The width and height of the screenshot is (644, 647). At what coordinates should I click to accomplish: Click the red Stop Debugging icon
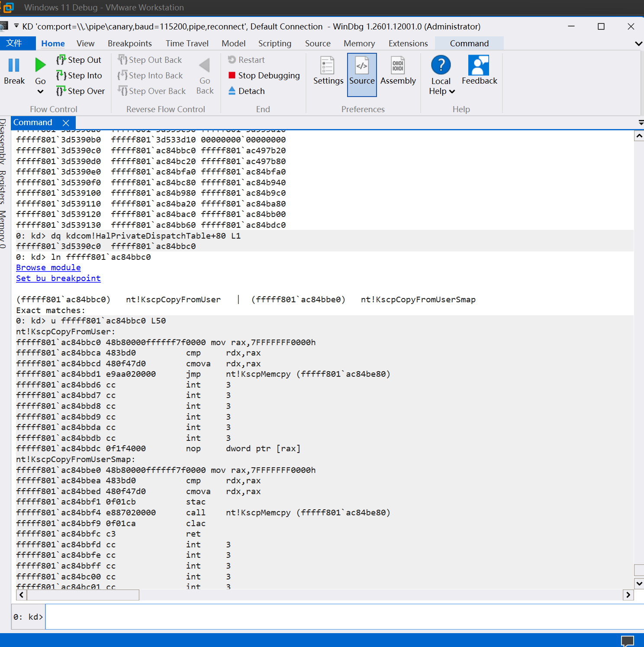[x=232, y=75]
